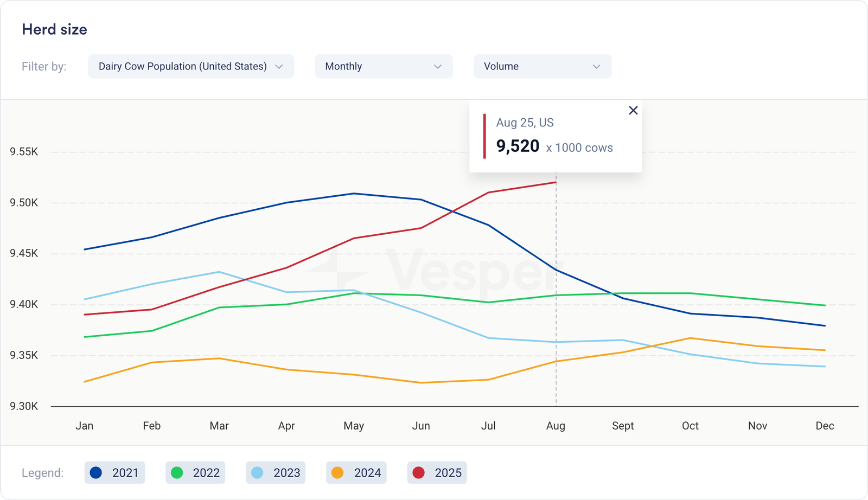Screen dimensions: 868x500
Task: Click the Dec label on x-axis
Action: click(x=825, y=426)
